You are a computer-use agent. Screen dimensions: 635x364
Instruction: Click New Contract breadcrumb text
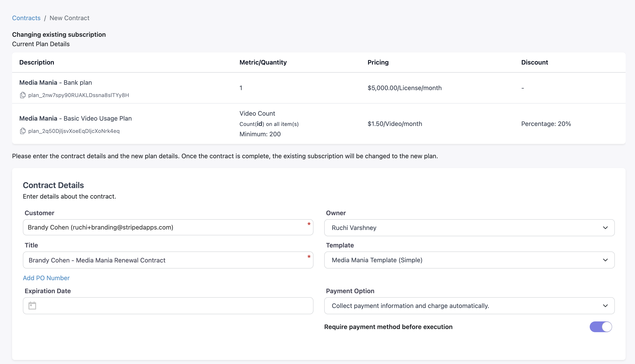click(69, 18)
